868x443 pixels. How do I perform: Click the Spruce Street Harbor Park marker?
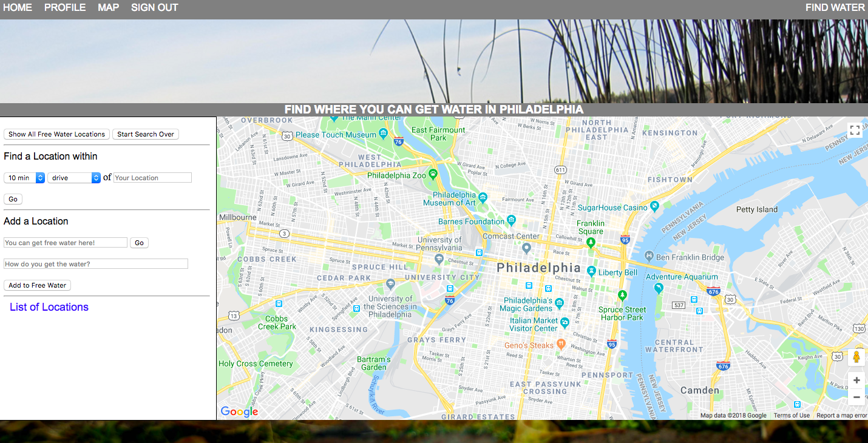pyautogui.click(x=622, y=296)
